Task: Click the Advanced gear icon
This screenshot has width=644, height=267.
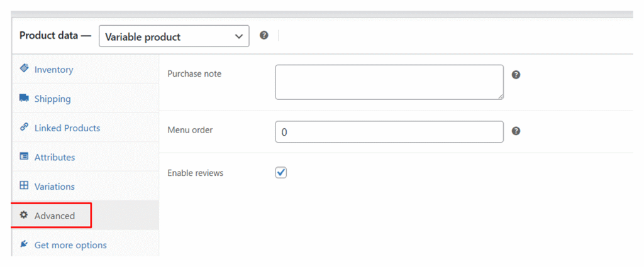Action: coord(24,215)
